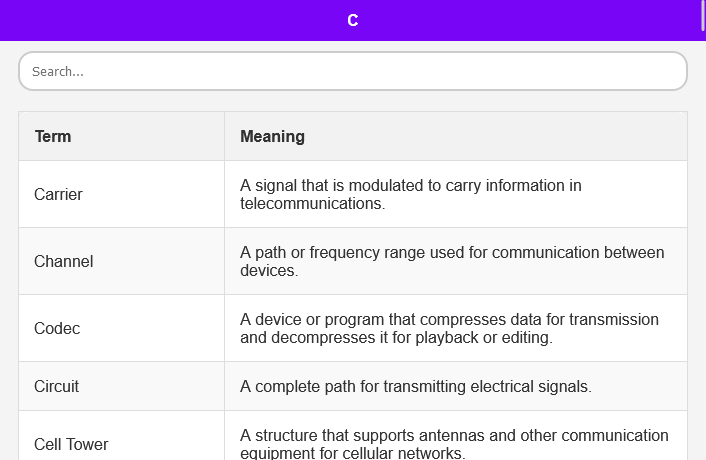The image size is (706, 460).
Task: Click the Channel definition text
Action: click(452, 253)
